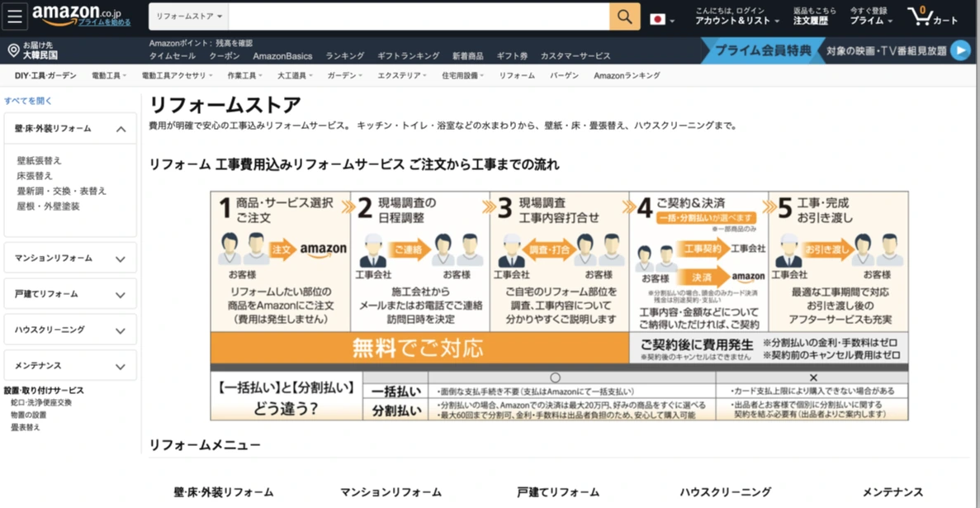The width and height of the screenshot is (980, 508).
Task: Open the hamburger menu icon
Action: click(x=14, y=17)
